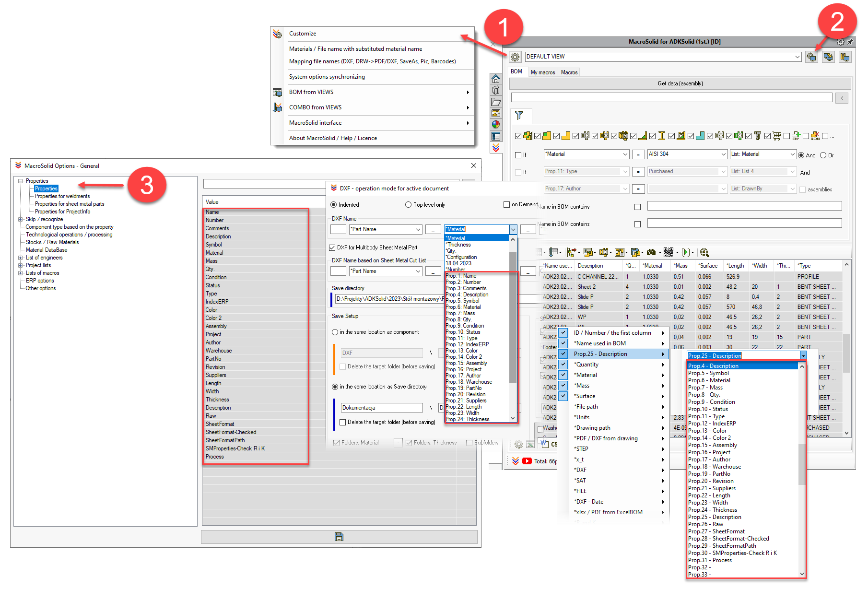Expand the Project lists tree node
Screen dimensions: 868x589
coord(21,265)
